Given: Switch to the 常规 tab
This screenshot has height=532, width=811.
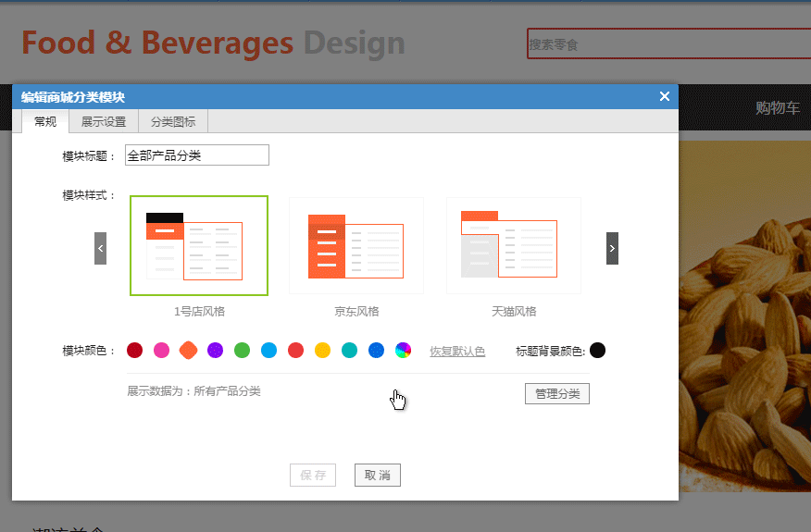Looking at the screenshot, I should point(45,121).
